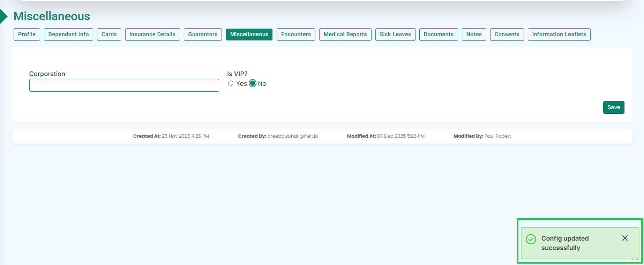
Task: Select No for Is VIP
Action: (253, 83)
